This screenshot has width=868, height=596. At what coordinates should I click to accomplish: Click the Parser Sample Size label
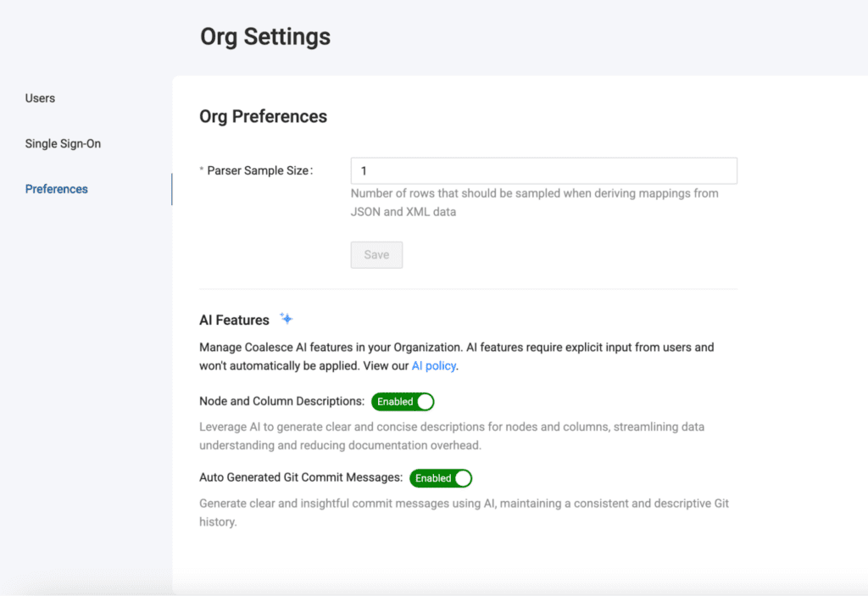coord(259,170)
